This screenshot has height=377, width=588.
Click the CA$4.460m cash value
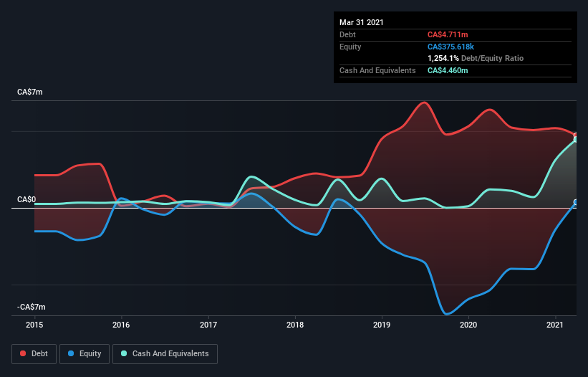(448, 70)
